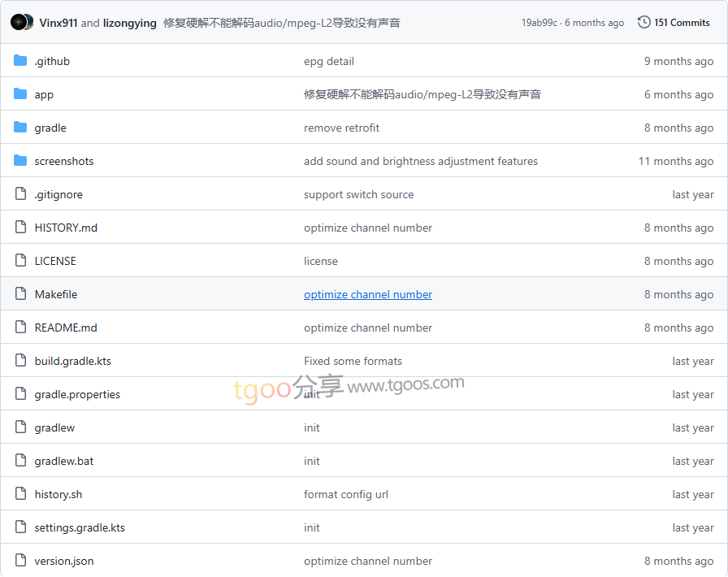
Task: Open the 151 Commits history
Action: click(x=681, y=23)
